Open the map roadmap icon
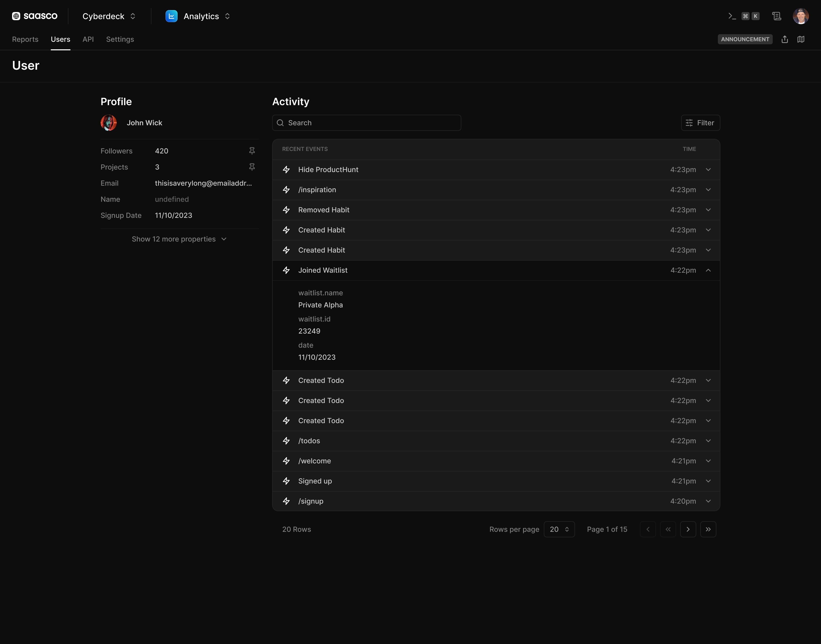 [x=801, y=39]
